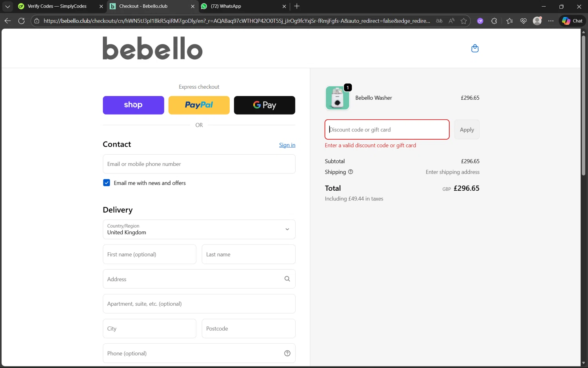
Task: Click the bebello logo
Action: coord(152,48)
